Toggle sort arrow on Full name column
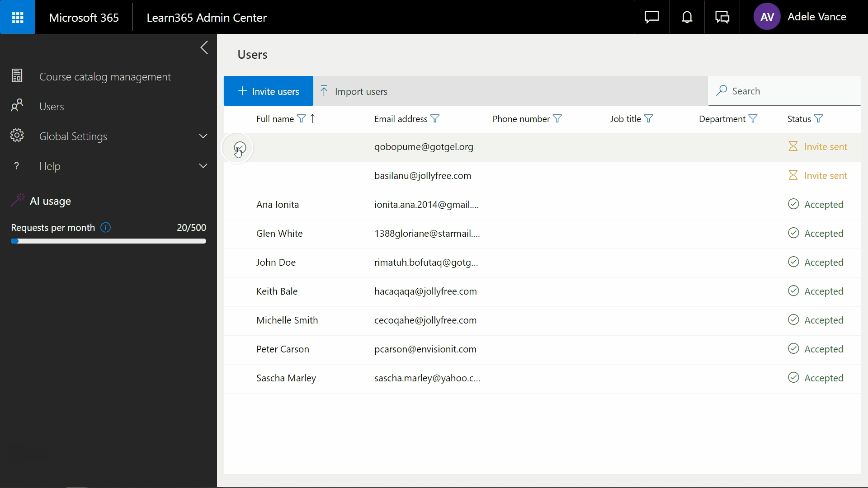The width and height of the screenshot is (868, 488). point(312,119)
